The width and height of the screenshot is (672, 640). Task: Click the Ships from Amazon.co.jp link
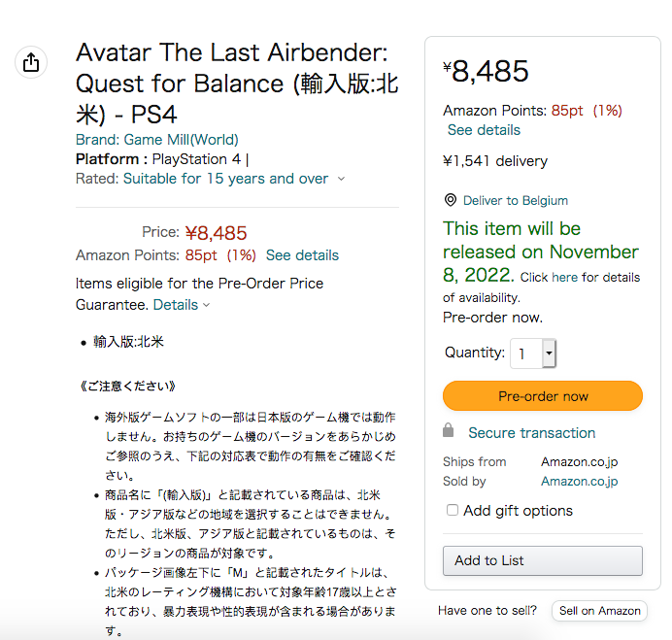click(579, 462)
